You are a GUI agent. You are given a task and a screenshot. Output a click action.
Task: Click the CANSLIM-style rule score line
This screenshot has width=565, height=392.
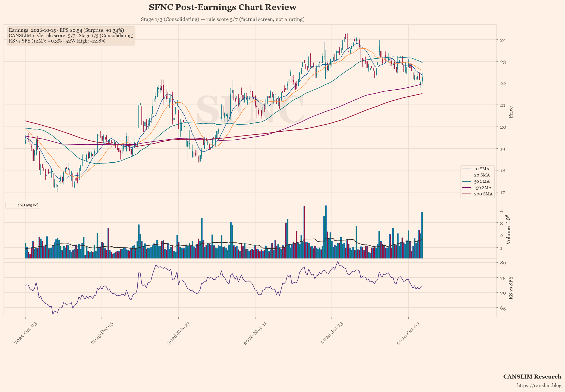71,36
